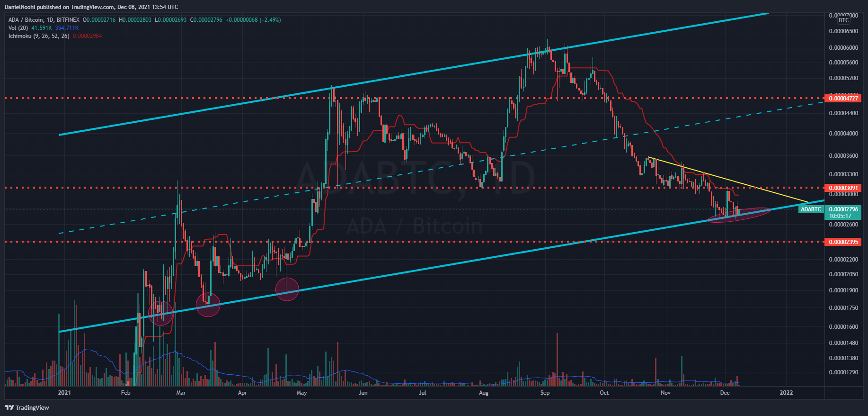
Task: Click the May label on time axis
Action: tap(301, 393)
